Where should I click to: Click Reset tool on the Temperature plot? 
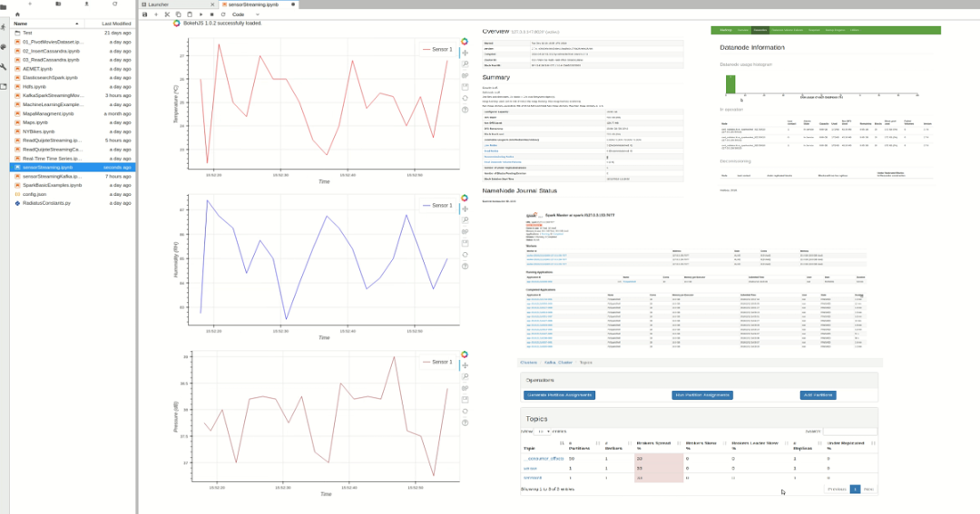[x=465, y=98]
